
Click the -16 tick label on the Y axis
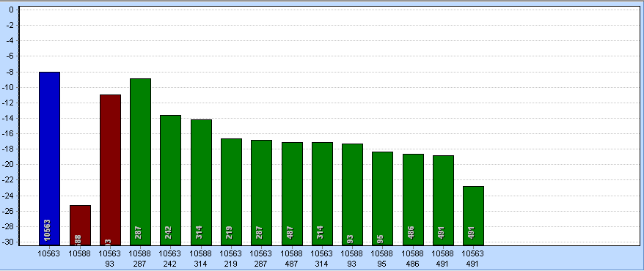click(x=10, y=133)
